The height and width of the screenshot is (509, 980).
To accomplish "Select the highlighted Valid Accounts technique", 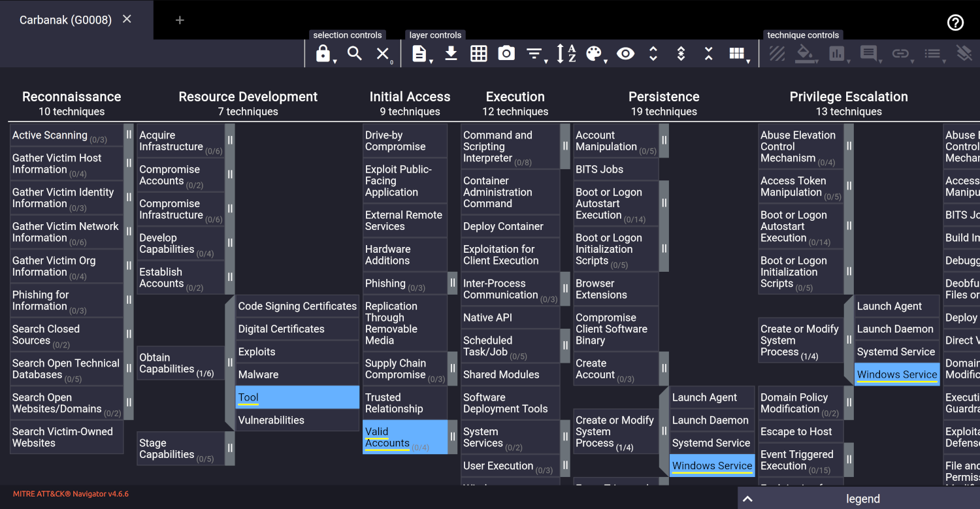I will tap(405, 437).
